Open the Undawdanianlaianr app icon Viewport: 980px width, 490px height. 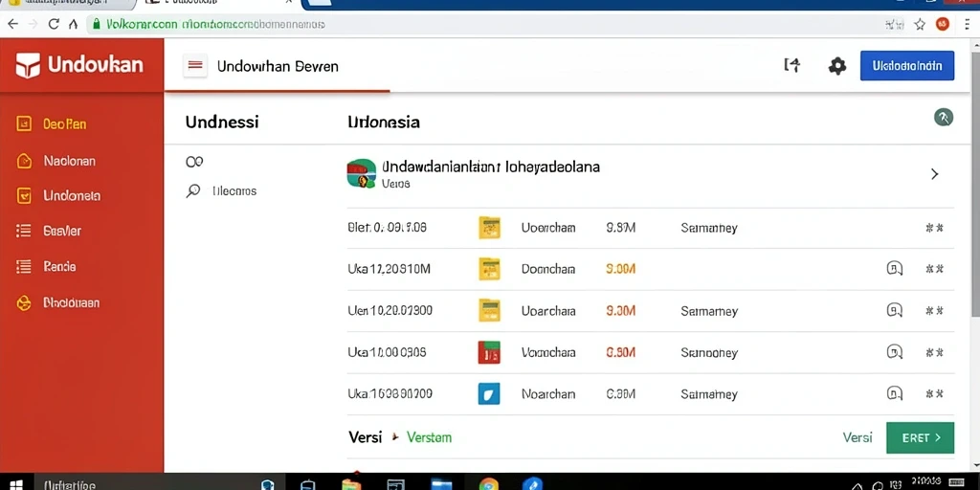click(x=361, y=174)
